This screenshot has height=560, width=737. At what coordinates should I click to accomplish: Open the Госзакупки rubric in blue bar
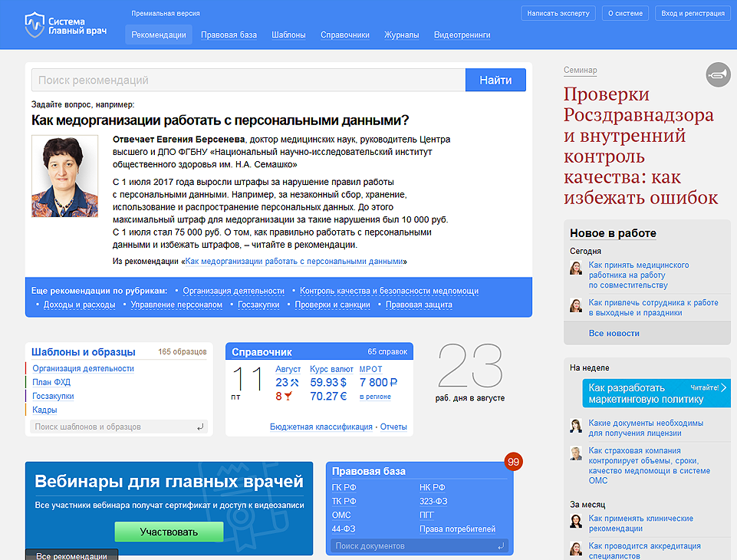(x=258, y=305)
